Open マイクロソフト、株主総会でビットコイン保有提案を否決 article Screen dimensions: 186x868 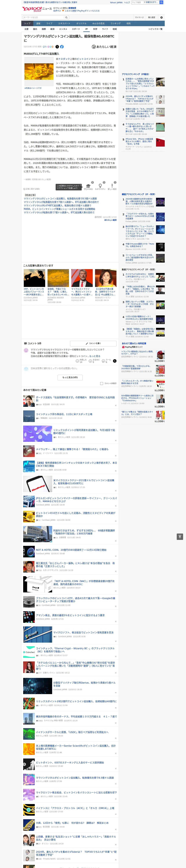pyautogui.click(x=83, y=633)
